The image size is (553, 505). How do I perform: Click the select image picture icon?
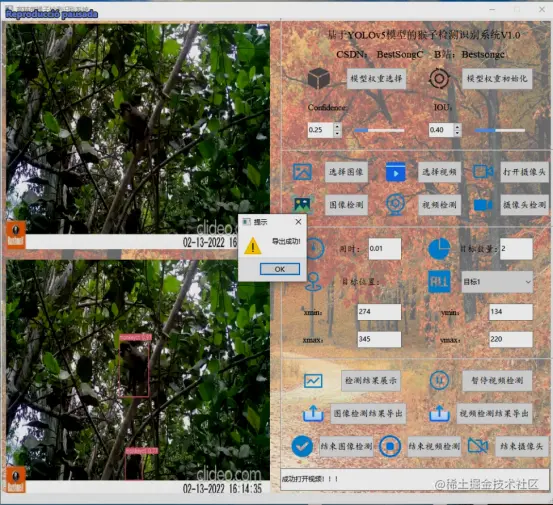coord(302,172)
